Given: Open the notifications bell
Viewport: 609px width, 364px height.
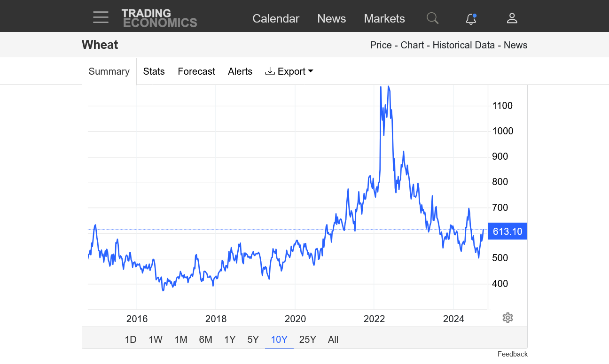Looking at the screenshot, I should [x=471, y=19].
